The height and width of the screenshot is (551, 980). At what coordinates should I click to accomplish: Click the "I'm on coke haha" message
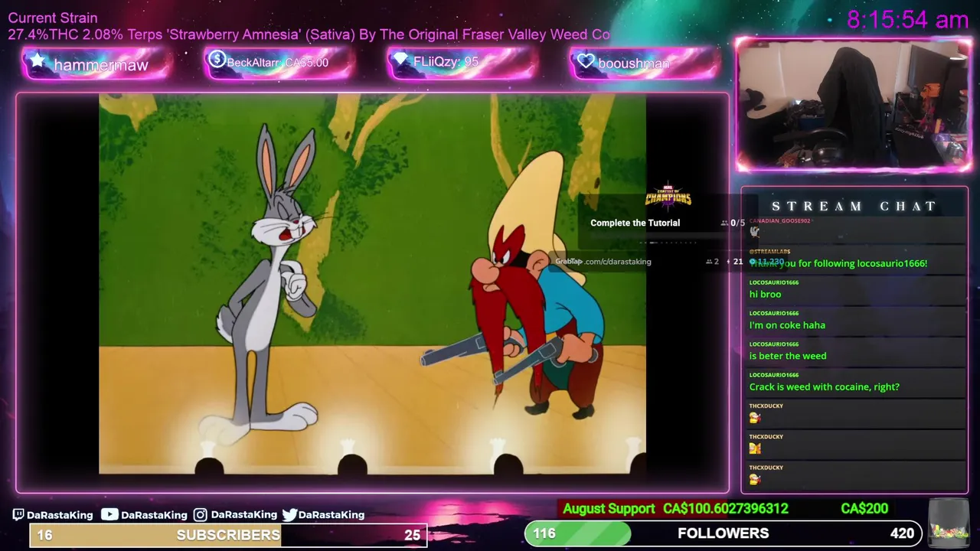click(787, 325)
